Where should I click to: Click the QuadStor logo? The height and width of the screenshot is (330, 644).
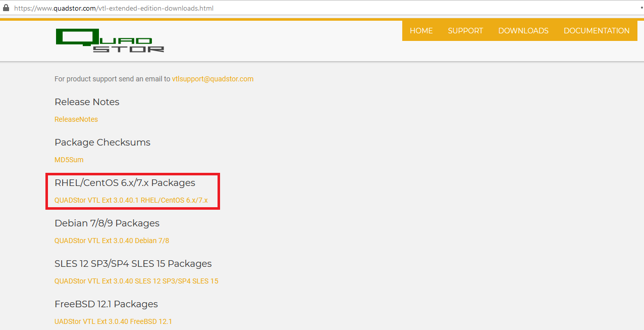110,40
